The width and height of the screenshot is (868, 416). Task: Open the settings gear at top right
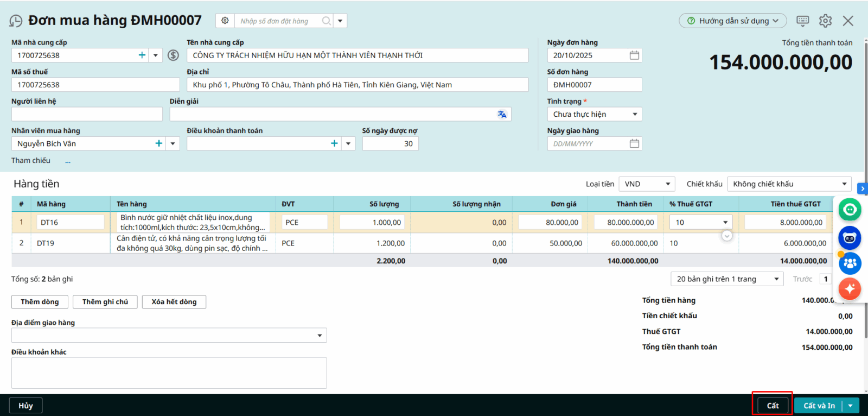click(825, 21)
